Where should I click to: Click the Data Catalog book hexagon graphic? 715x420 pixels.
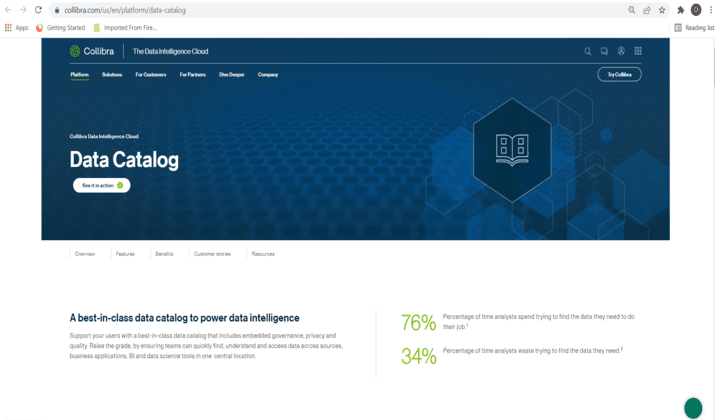[x=512, y=150]
